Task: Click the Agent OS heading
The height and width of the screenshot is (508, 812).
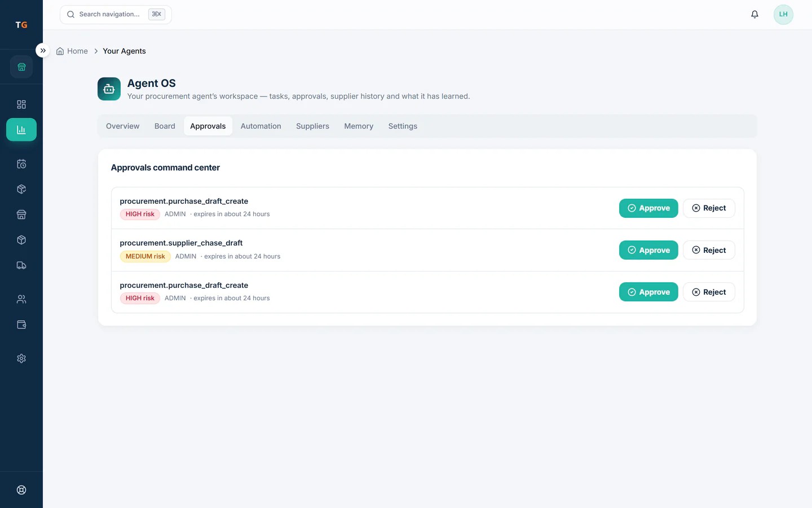Action: pos(151,84)
